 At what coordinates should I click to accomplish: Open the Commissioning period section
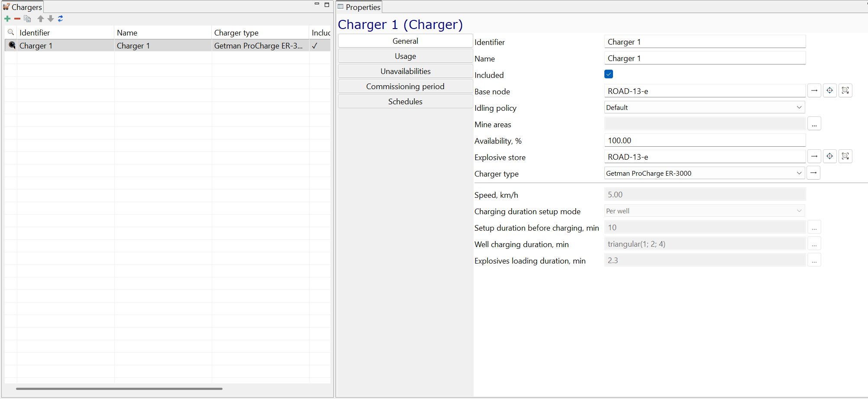point(405,87)
